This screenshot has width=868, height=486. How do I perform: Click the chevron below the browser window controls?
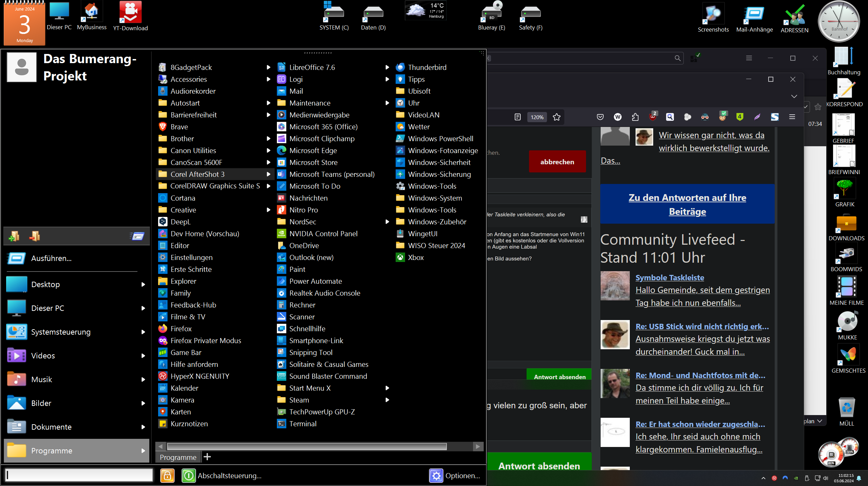(x=794, y=96)
